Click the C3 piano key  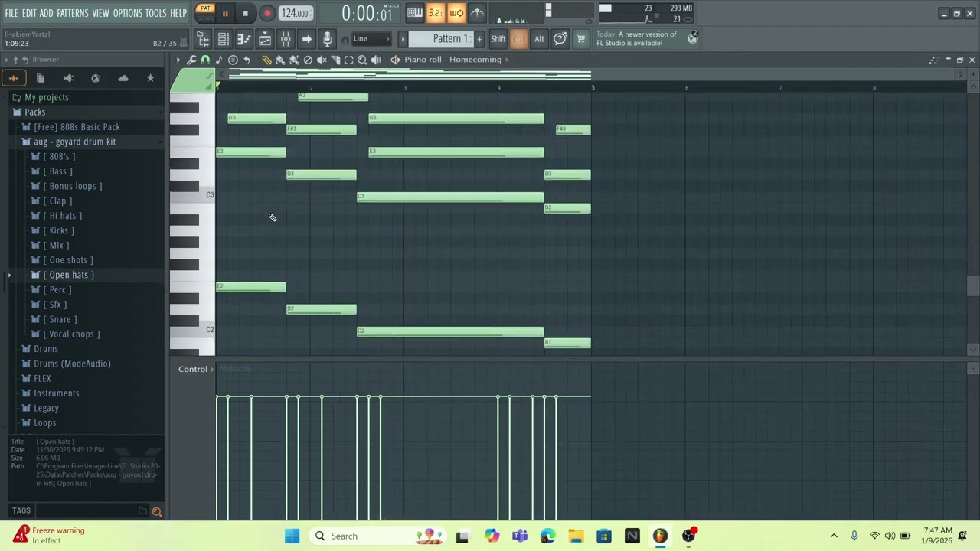(x=192, y=196)
